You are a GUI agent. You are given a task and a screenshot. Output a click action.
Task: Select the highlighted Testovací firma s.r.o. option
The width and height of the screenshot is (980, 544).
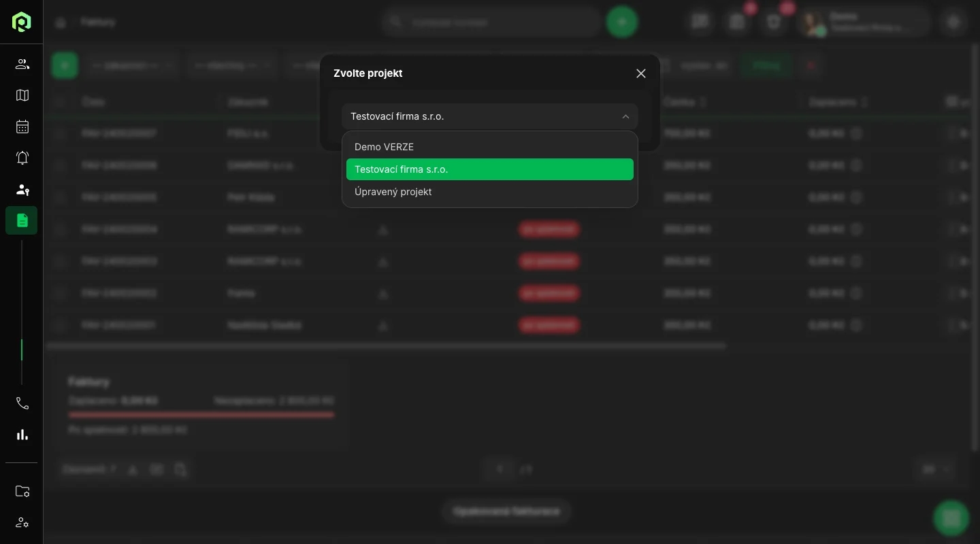click(x=489, y=169)
